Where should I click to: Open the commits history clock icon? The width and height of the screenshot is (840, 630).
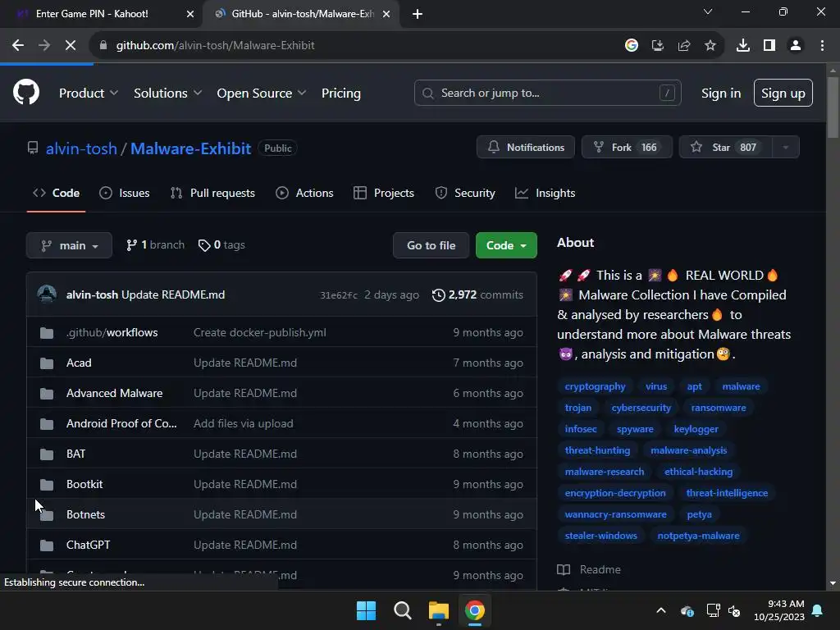438,294
